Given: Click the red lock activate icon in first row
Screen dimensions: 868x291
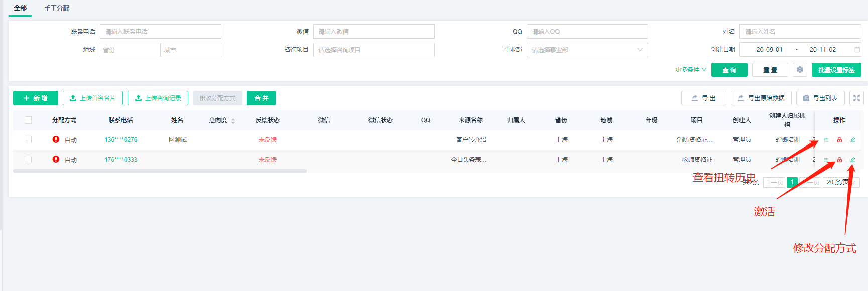Looking at the screenshot, I should (839, 140).
